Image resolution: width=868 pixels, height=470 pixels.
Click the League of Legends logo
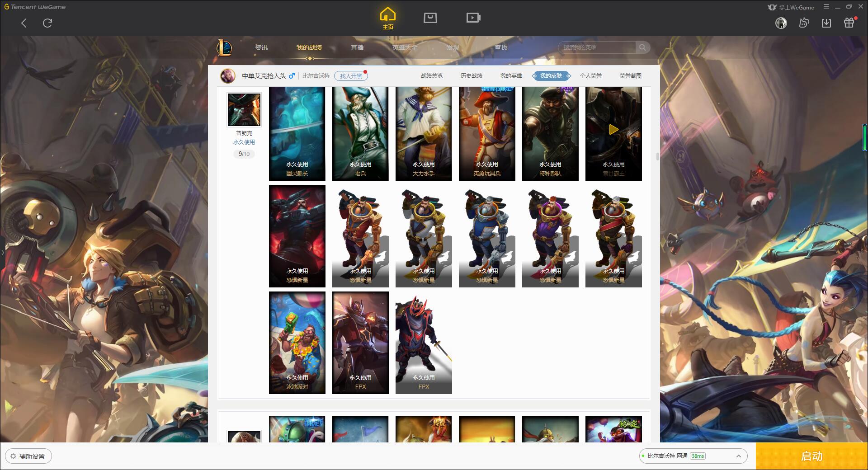tap(224, 47)
